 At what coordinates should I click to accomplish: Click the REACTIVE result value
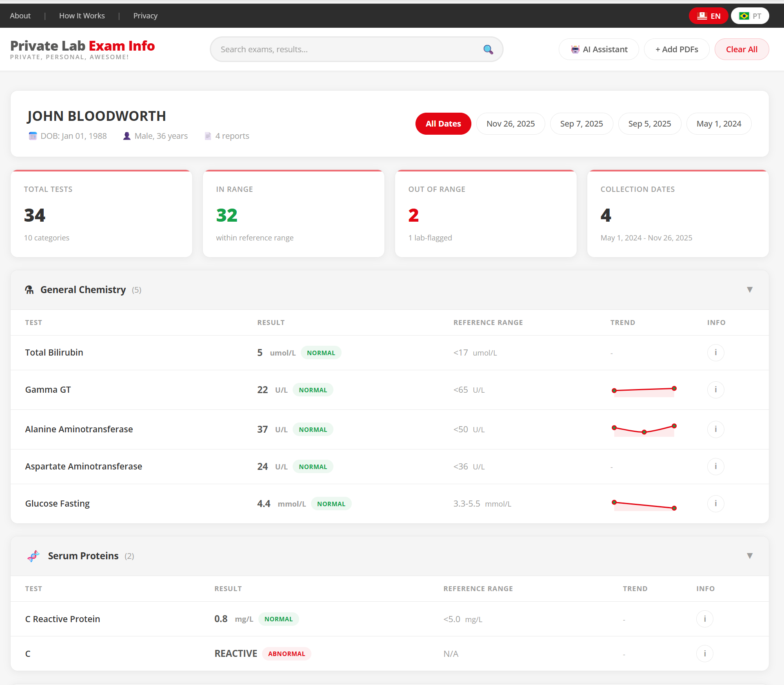tap(236, 654)
